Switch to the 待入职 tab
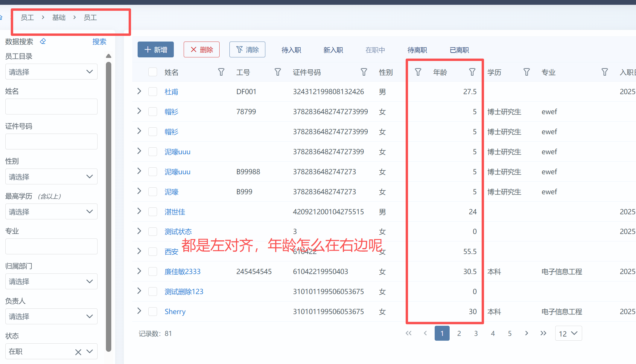 [x=291, y=50]
